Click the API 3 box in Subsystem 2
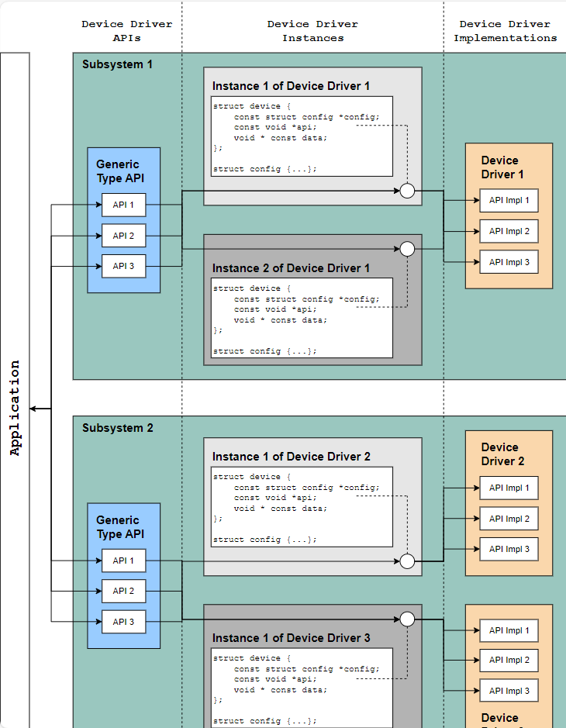Image resolution: width=566 pixels, height=728 pixels. (x=123, y=622)
